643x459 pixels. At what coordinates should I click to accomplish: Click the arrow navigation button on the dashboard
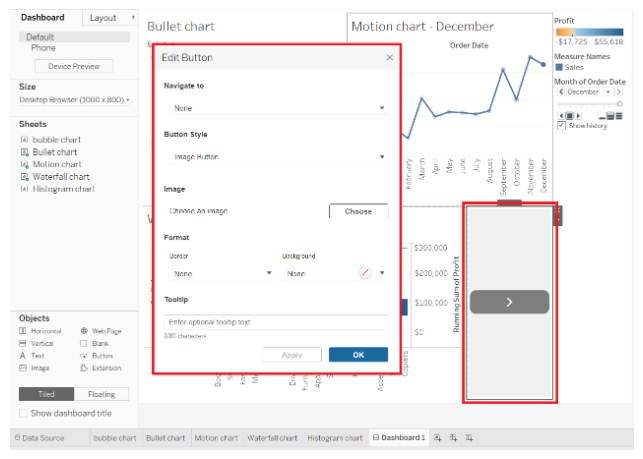point(509,301)
